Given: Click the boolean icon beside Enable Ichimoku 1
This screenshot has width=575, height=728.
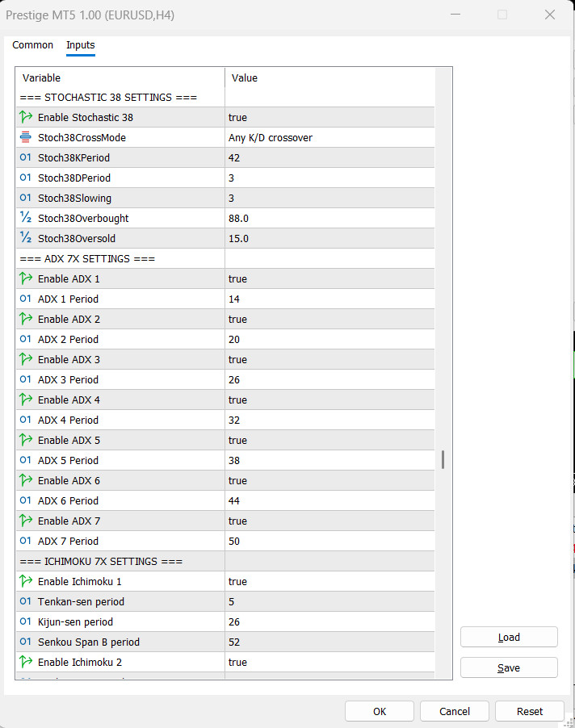Looking at the screenshot, I should pos(26,581).
